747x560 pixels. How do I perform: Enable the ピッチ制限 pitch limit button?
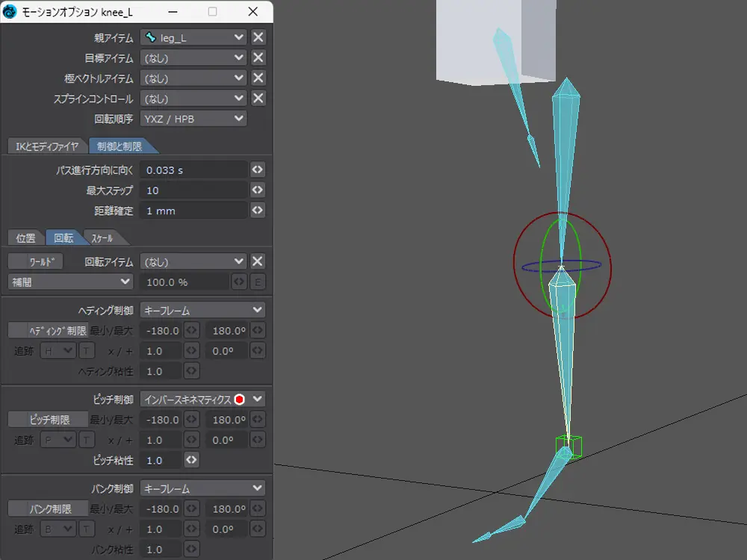(x=48, y=420)
